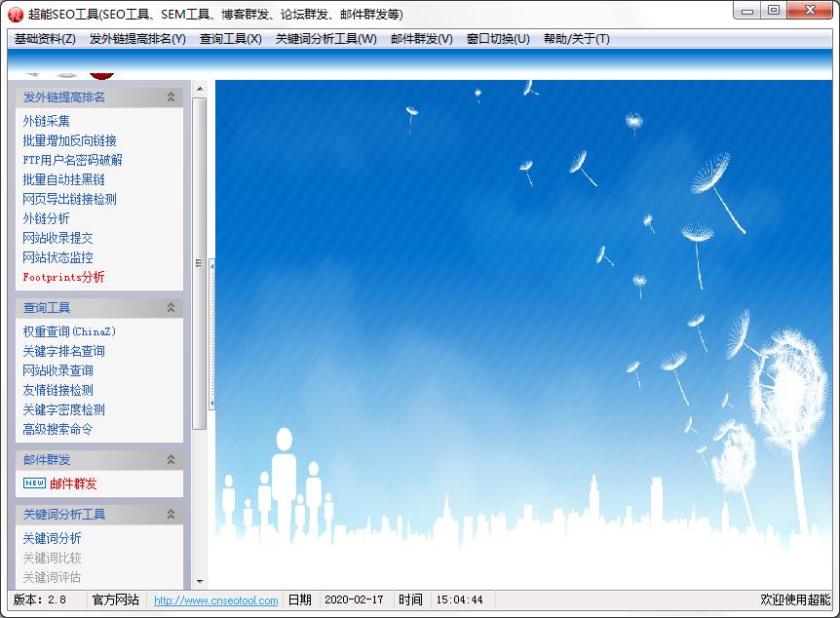The height and width of the screenshot is (618, 840).
Task: Collapse the 查询工具 panel chevron
Action: (x=171, y=307)
